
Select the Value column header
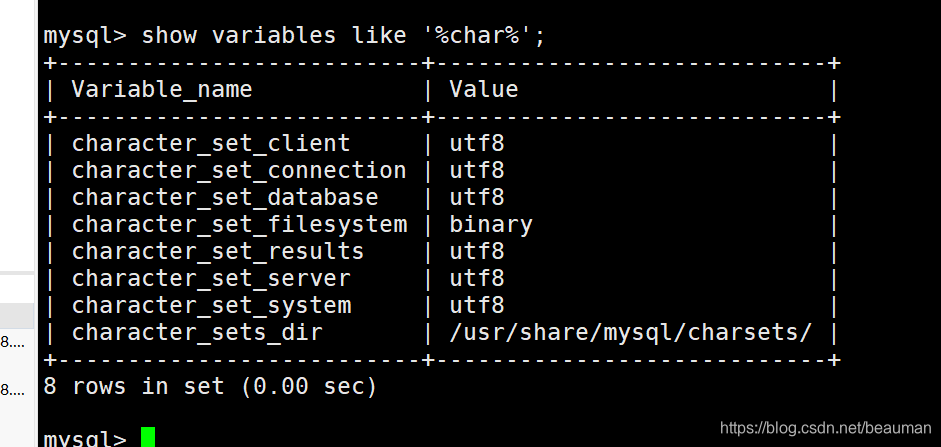[484, 89]
